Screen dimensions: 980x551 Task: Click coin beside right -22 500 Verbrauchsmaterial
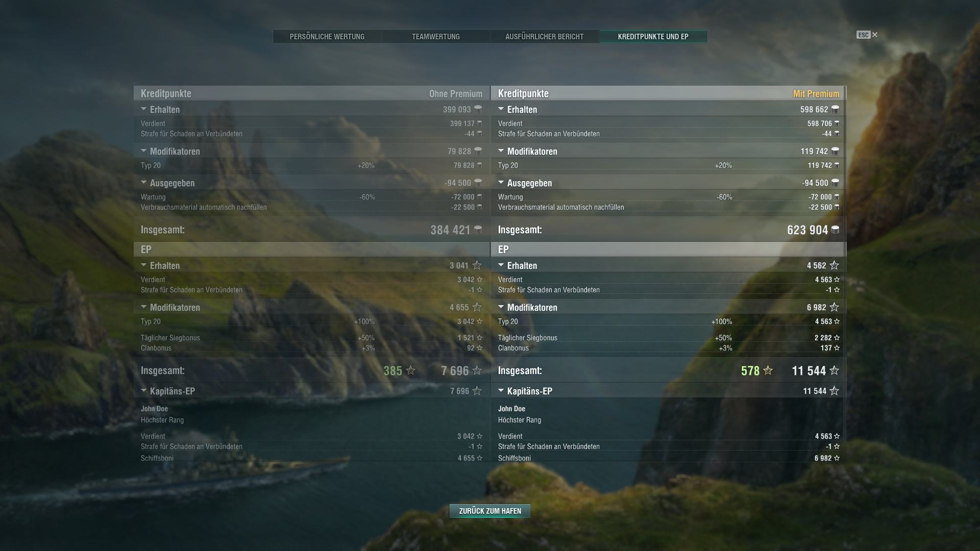[837, 207]
